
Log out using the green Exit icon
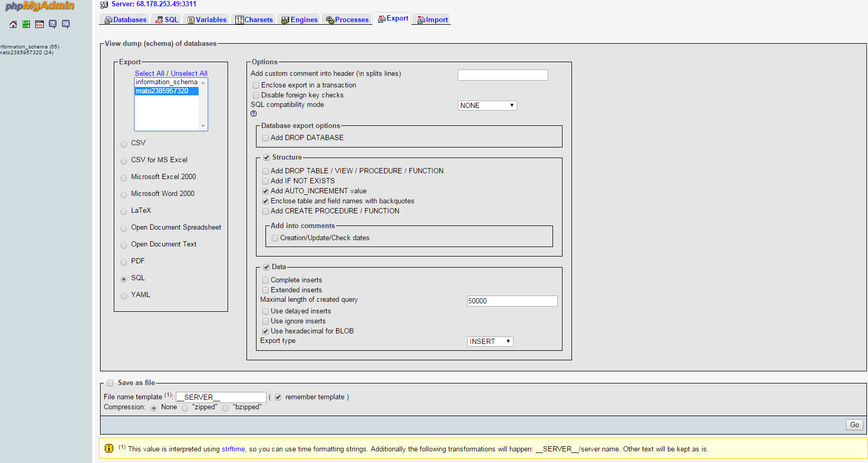(x=26, y=24)
